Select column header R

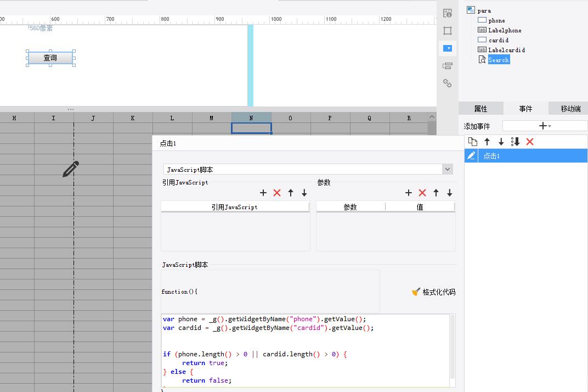pos(409,118)
